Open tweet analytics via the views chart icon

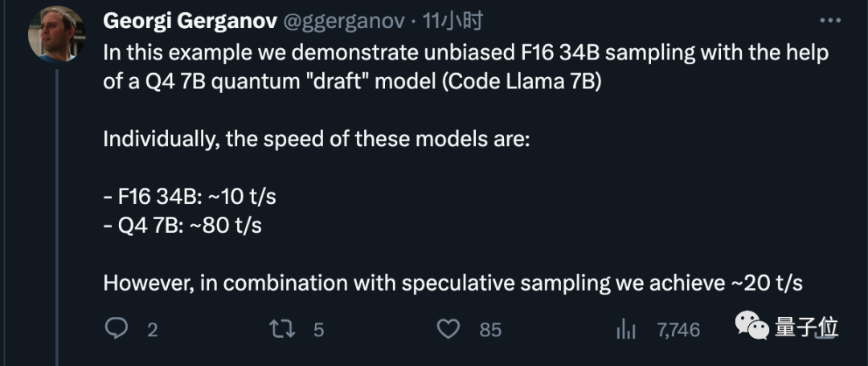[625, 329]
